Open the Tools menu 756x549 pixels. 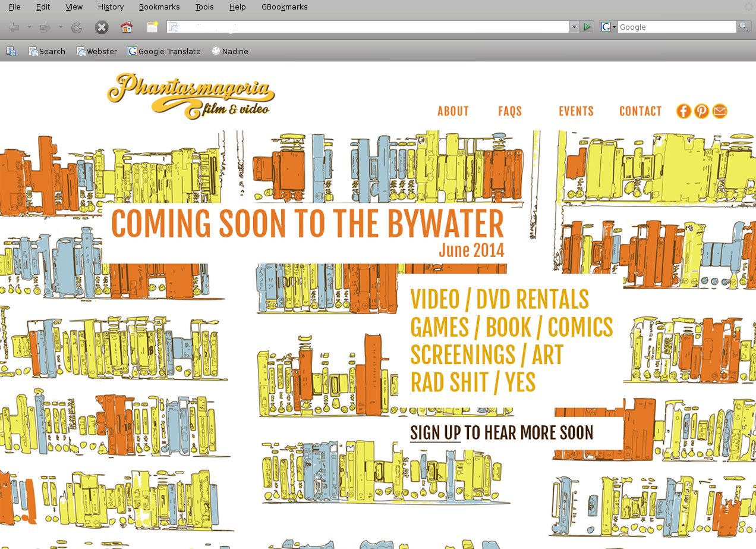[x=204, y=7]
